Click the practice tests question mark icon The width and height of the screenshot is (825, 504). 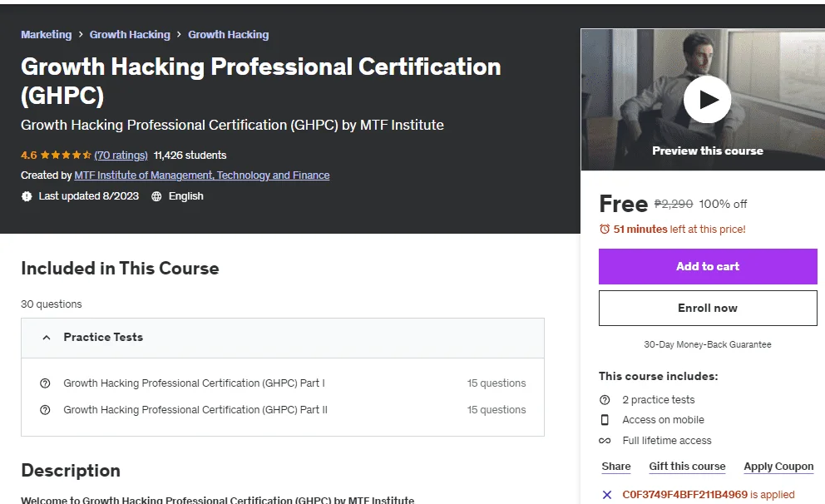pyautogui.click(x=605, y=400)
